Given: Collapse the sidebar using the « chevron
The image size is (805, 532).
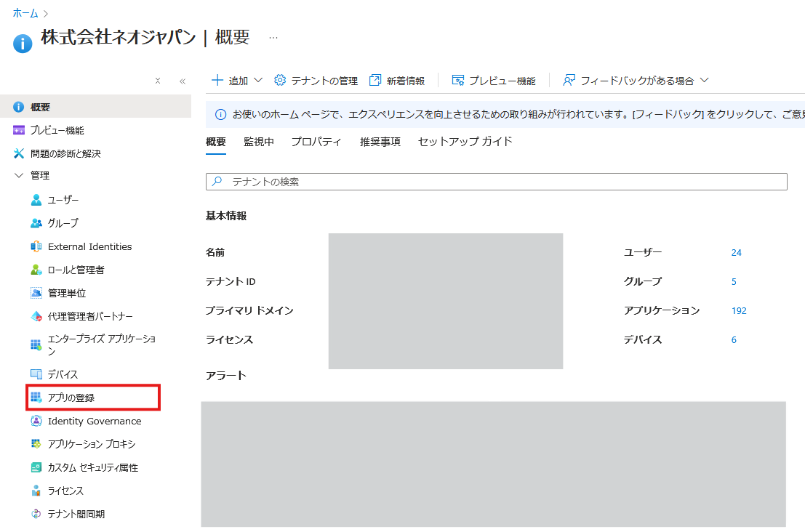Looking at the screenshot, I should click(x=183, y=81).
